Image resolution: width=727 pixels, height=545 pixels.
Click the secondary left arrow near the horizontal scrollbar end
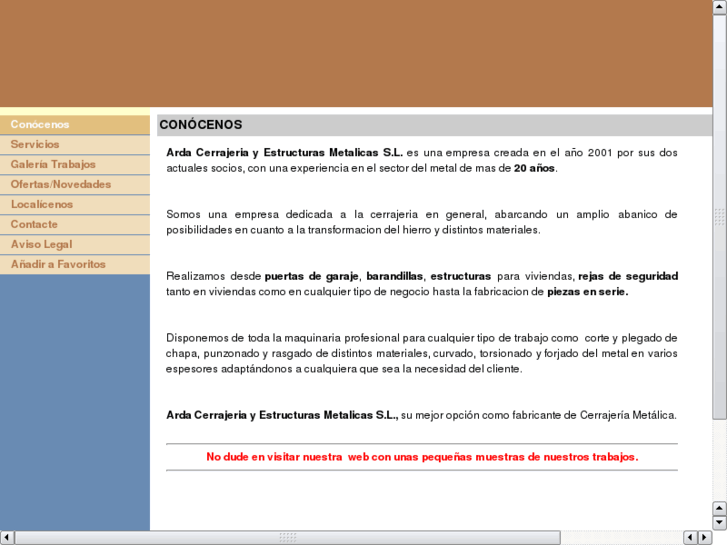click(690, 538)
